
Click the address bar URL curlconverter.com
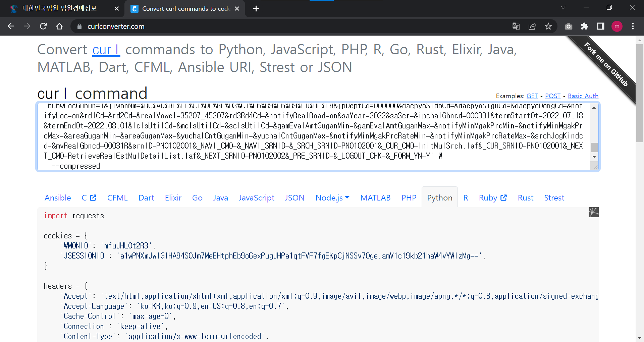[116, 26]
